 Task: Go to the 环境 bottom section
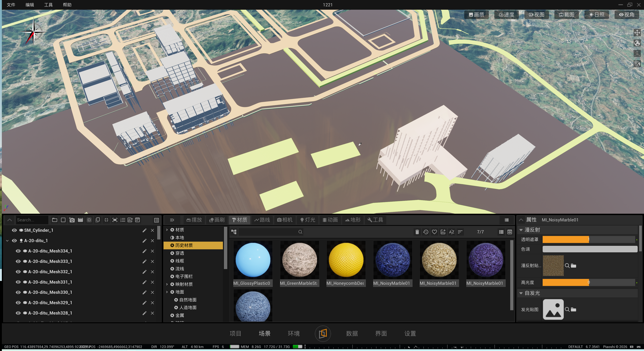(293, 333)
